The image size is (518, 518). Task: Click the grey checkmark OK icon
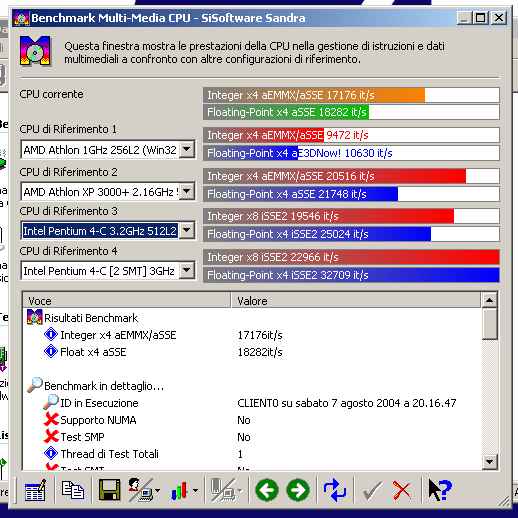coord(372,490)
